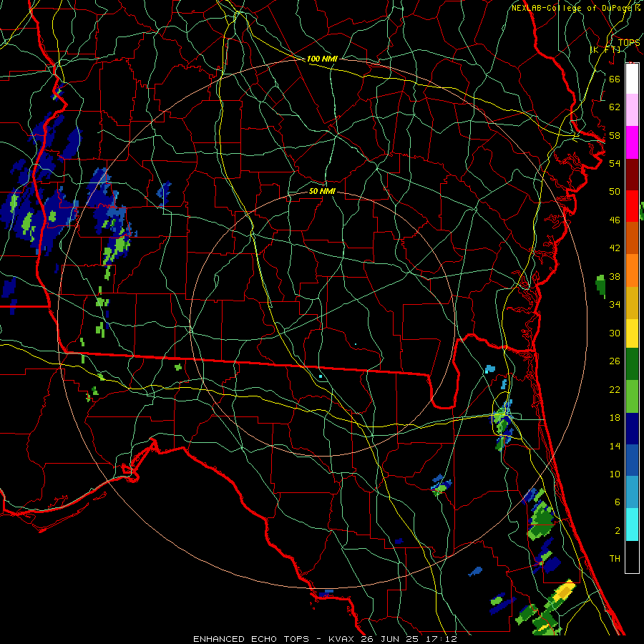This screenshot has height=644, width=644.
Task: Click the "46" legend value
Action: pyautogui.click(x=615, y=220)
